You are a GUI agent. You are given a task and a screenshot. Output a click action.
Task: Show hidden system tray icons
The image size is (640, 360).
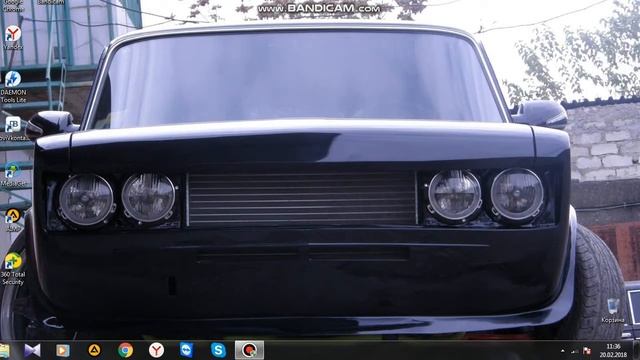coord(563,351)
